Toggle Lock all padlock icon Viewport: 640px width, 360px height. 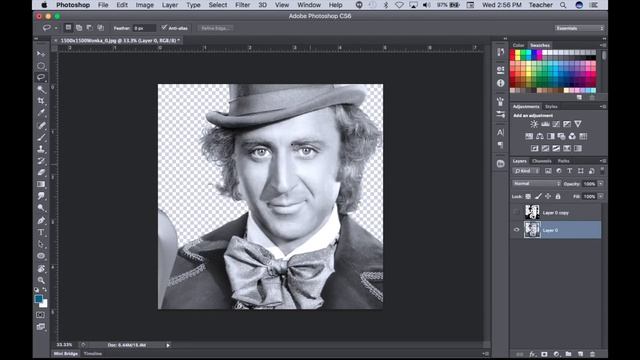click(x=558, y=196)
